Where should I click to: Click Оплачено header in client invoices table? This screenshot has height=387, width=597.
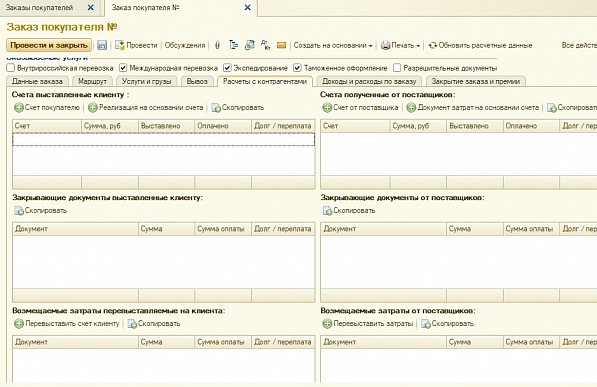click(223, 126)
